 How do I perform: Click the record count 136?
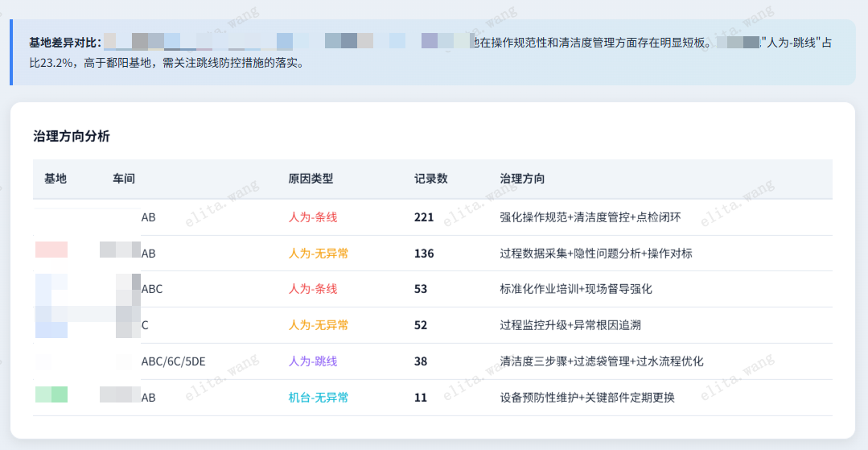424,254
